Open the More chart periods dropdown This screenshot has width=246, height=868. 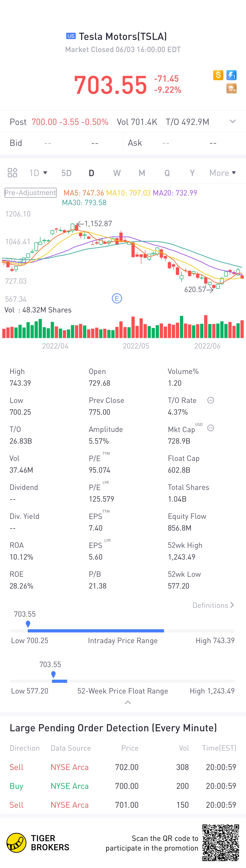point(222,173)
